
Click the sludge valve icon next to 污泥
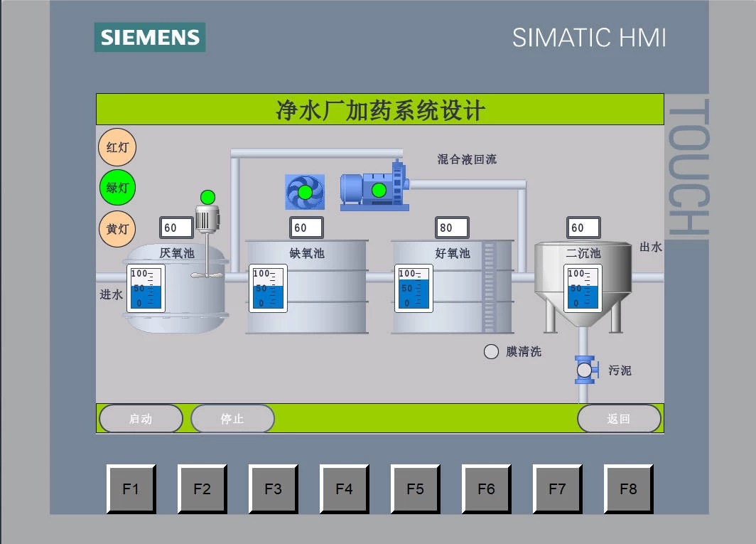[585, 370]
